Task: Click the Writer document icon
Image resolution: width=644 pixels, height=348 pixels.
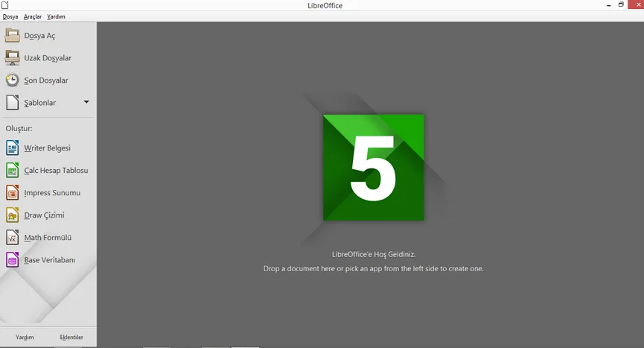Action: coord(13,148)
